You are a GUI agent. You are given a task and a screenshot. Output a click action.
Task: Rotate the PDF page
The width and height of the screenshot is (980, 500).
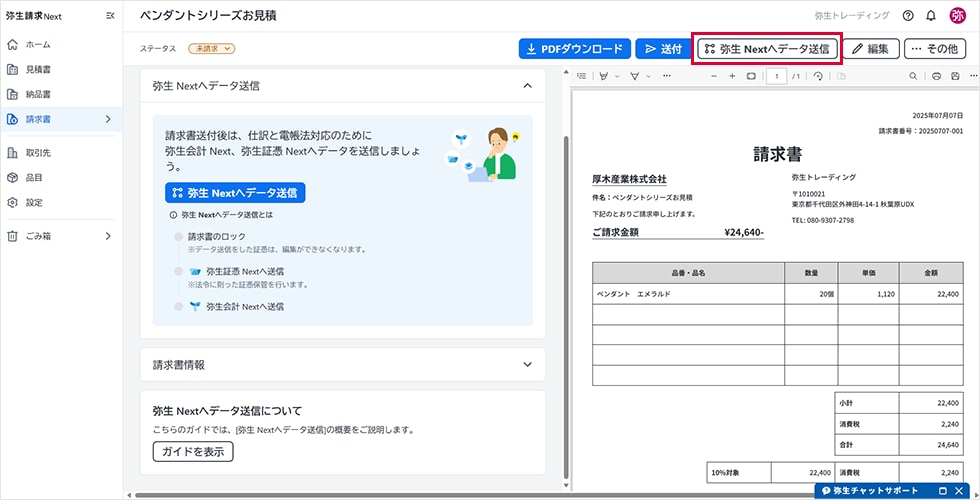click(x=818, y=76)
